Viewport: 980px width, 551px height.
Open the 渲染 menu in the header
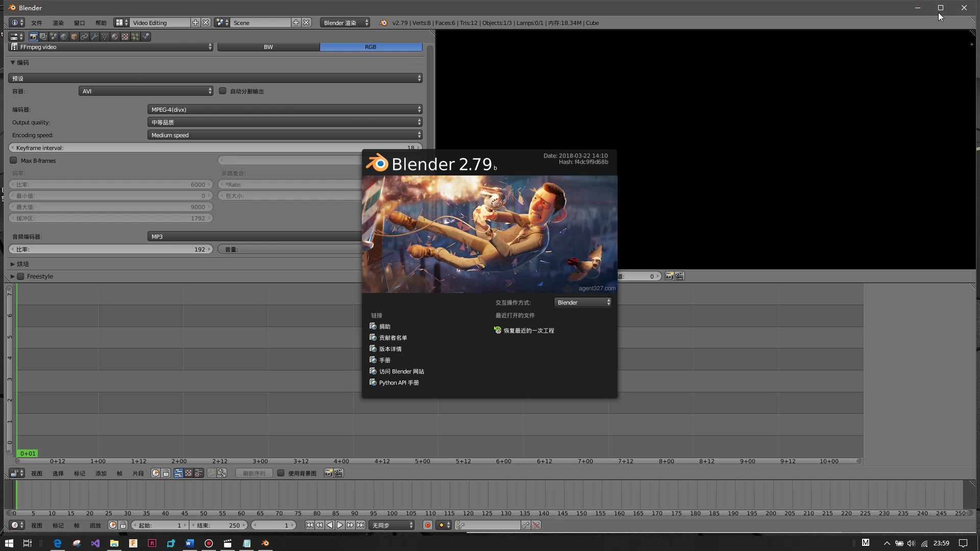tap(58, 22)
